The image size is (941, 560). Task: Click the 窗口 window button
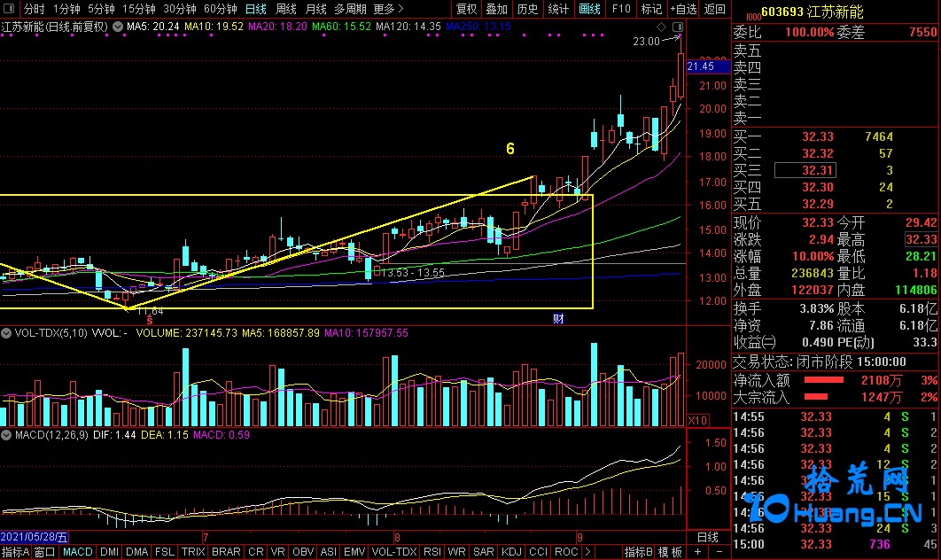click(x=45, y=552)
